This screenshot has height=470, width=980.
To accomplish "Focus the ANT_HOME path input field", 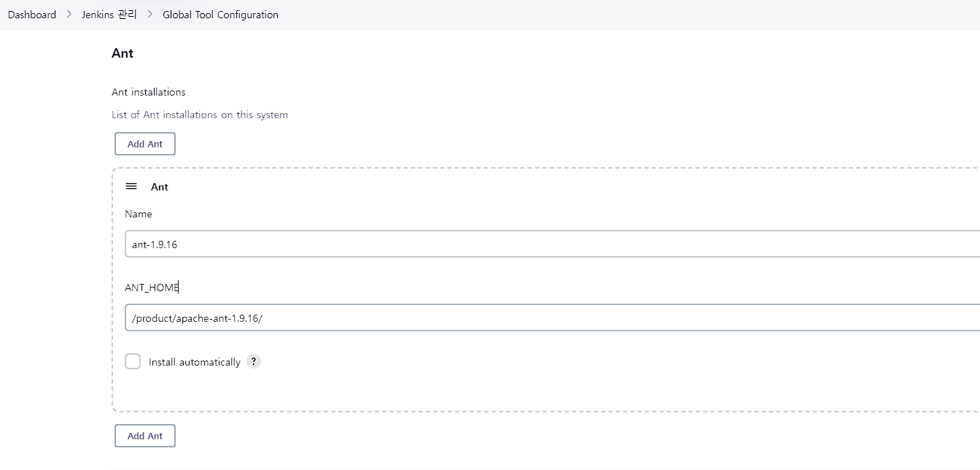I will click(x=552, y=317).
